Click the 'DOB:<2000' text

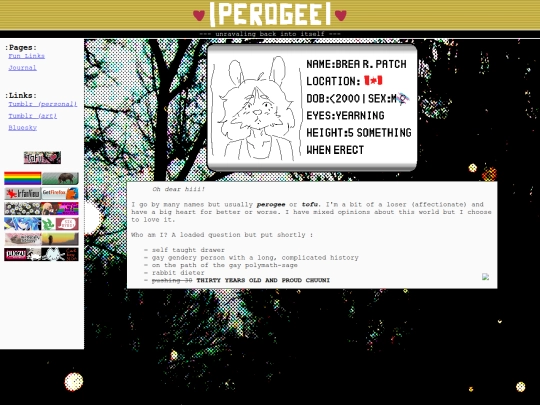333,98
